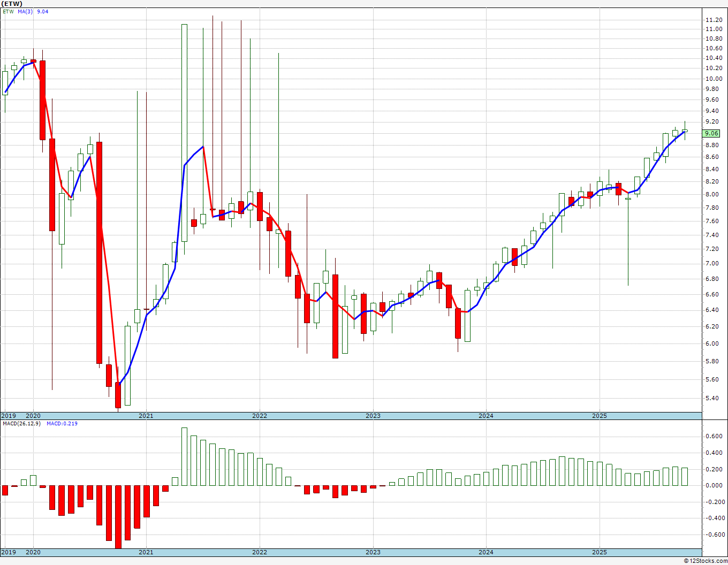Select the 9.80 price axis label
Viewport: 728px width, 565px height.
click(x=713, y=89)
